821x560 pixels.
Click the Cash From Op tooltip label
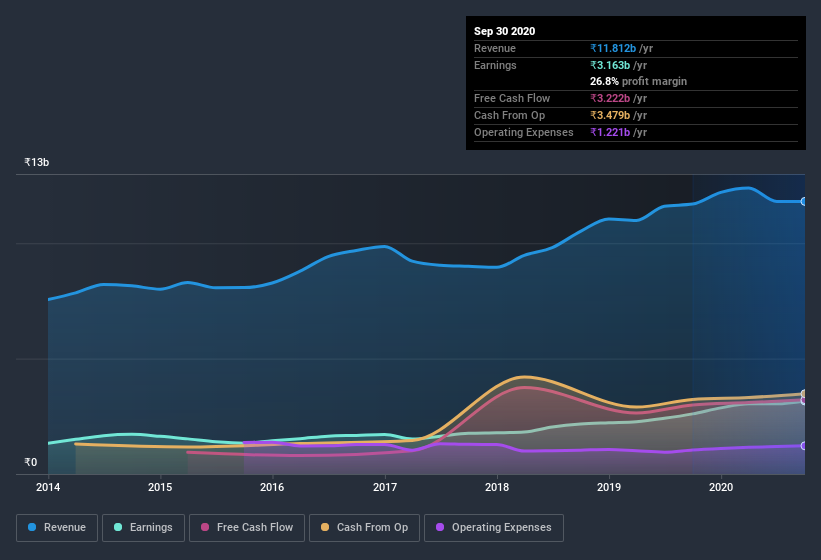[x=509, y=115]
